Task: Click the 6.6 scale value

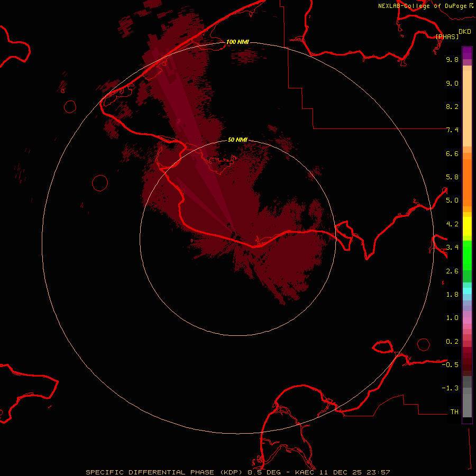Action: pos(452,153)
